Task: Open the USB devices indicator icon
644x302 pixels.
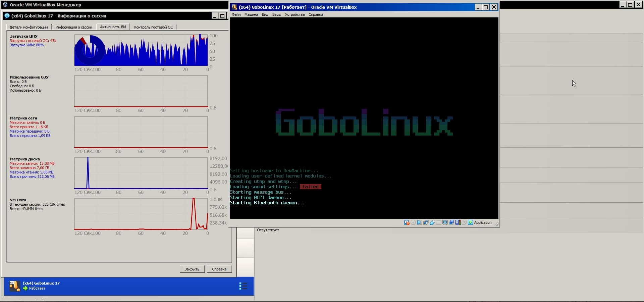Action: (x=432, y=222)
